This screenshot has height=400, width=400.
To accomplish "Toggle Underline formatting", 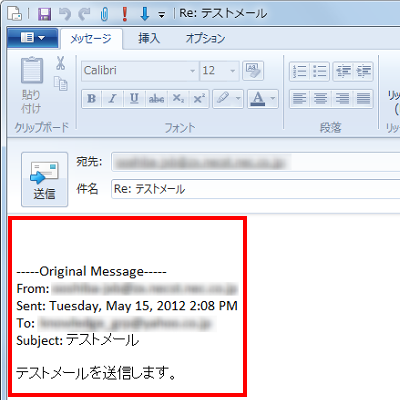I will pyautogui.click(x=134, y=99).
